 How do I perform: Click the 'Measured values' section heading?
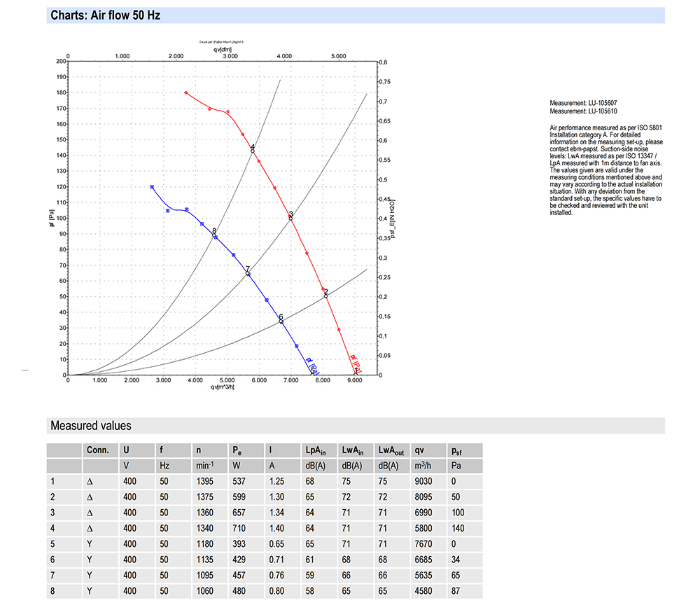pyautogui.click(x=91, y=426)
